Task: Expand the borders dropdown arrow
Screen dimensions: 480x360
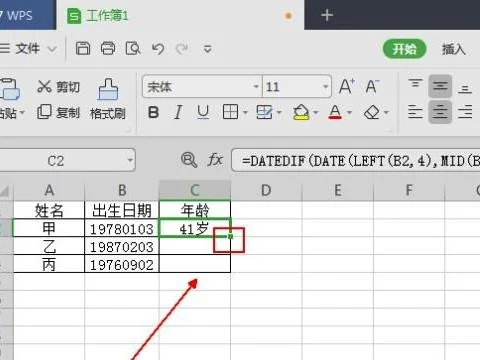Action: point(245,112)
